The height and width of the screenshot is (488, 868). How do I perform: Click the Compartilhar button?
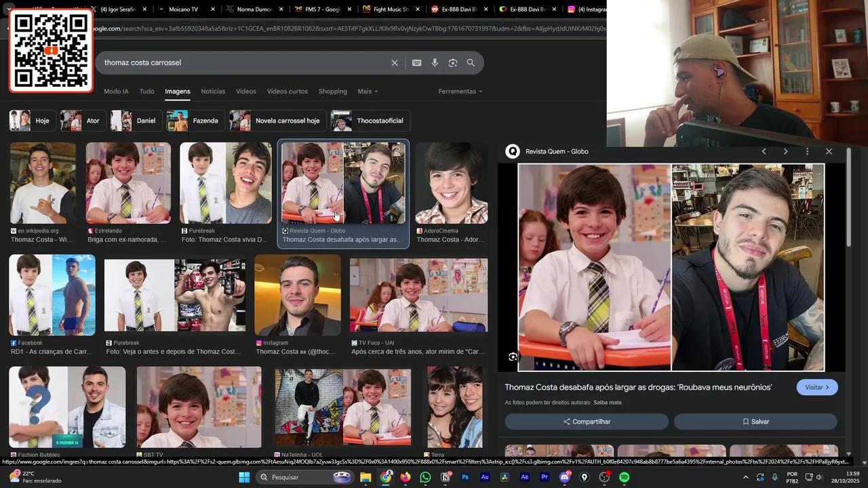point(587,422)
